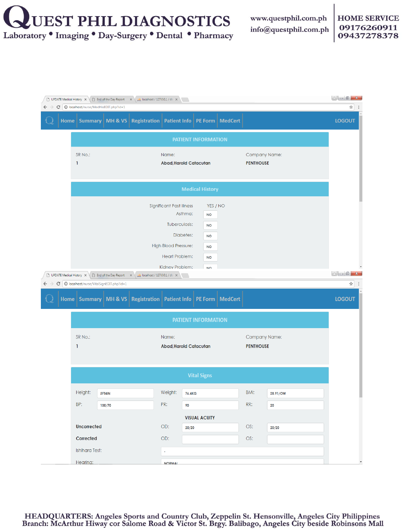This screenshot has height=532, width=403.
Task: Click the Uncorrected OD field showing 20/20
Action: tap(210, 427)
